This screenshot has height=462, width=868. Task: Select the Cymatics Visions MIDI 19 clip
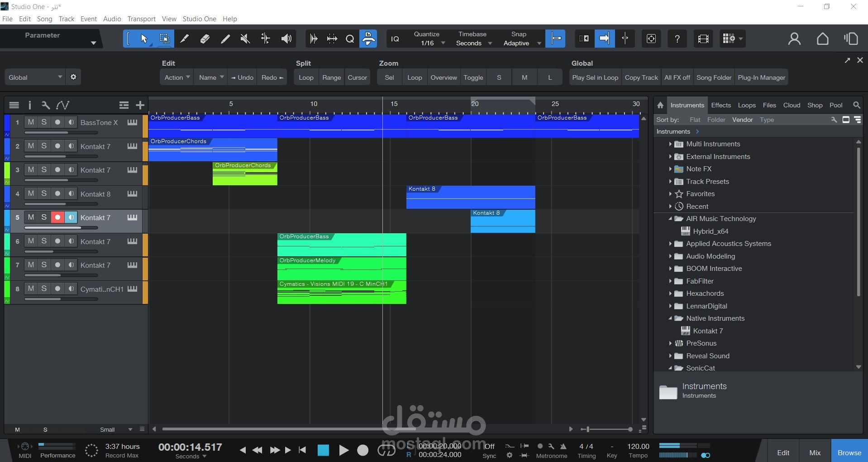[342, 292]
